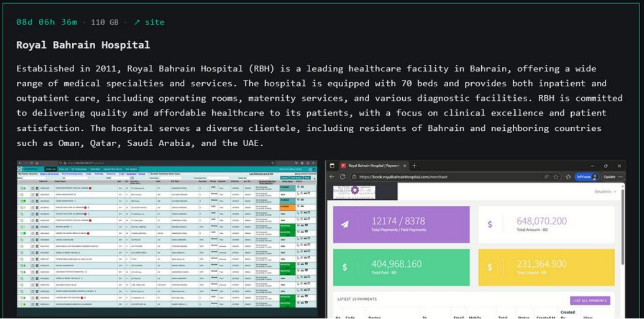This screenshot has width=644, height=319.
Task: Expand the rbhadmin user dropdown
Action: (x=605, y=192)
